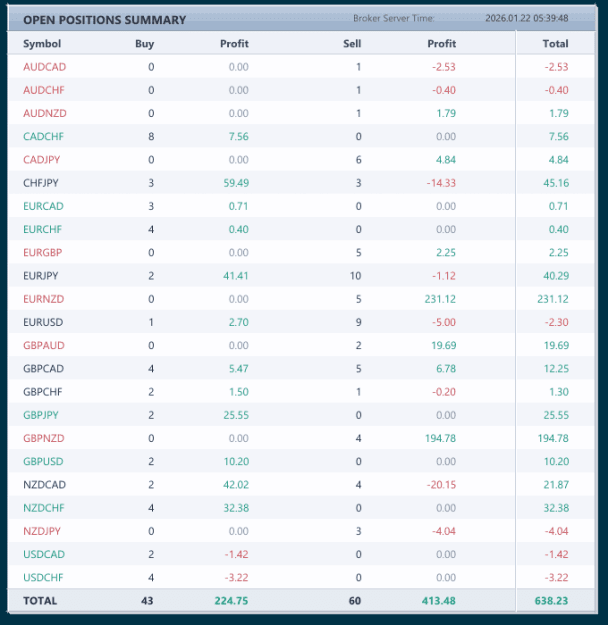Select the GBPCAD symbol
The image size is (608, 625).
coord(43,368)
